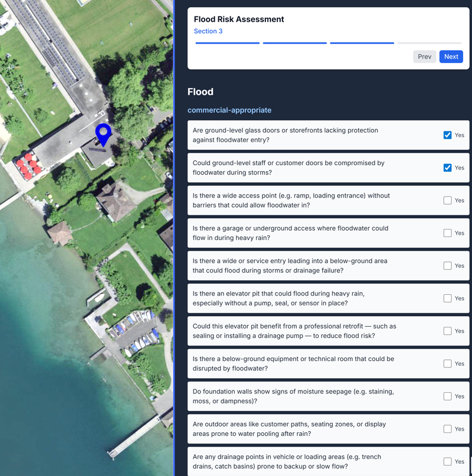Screen dimensions: 472x476
Task: Click the blue location pin on the map
Action: (x=103, y=134)
